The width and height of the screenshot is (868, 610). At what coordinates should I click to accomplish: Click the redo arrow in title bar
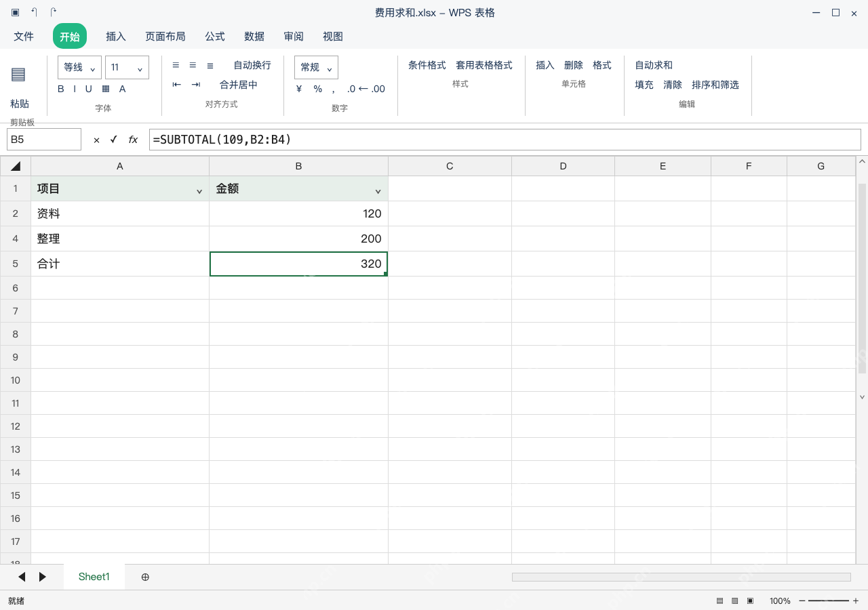54,12
